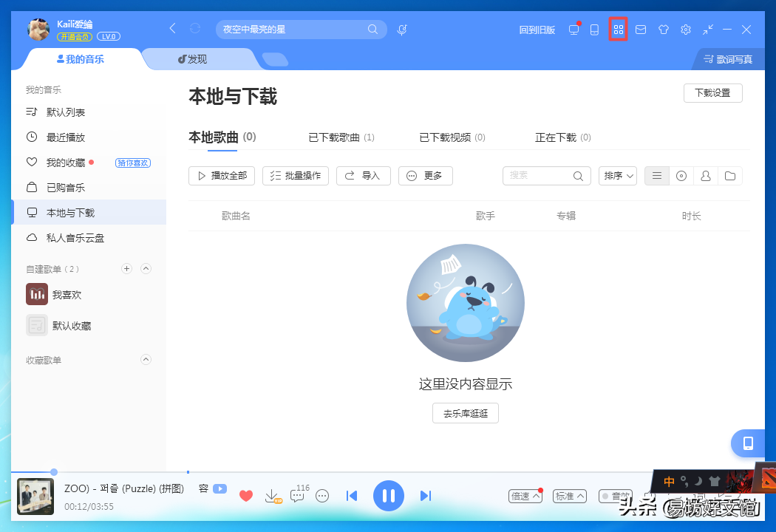Switch to folder view icon
776x532 pixels.
click(x=730, y=176)
